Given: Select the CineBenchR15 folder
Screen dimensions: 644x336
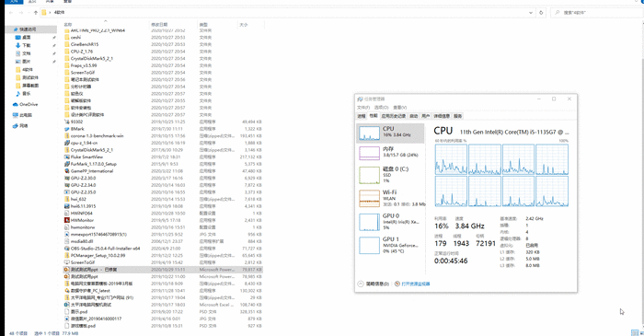Looking at the screenshot, I should (x=85, y=44).
